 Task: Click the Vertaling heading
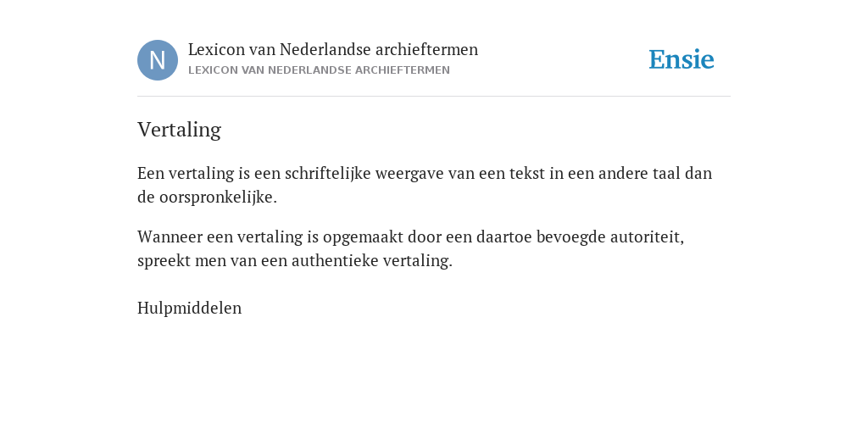(180, 130)
